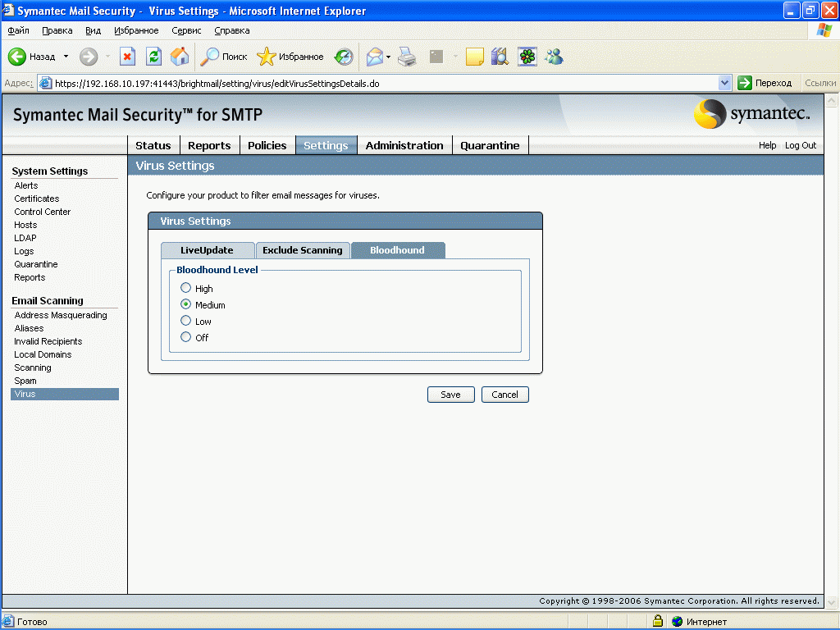Launch the ICQ flower icon

(x=527, y=57)
